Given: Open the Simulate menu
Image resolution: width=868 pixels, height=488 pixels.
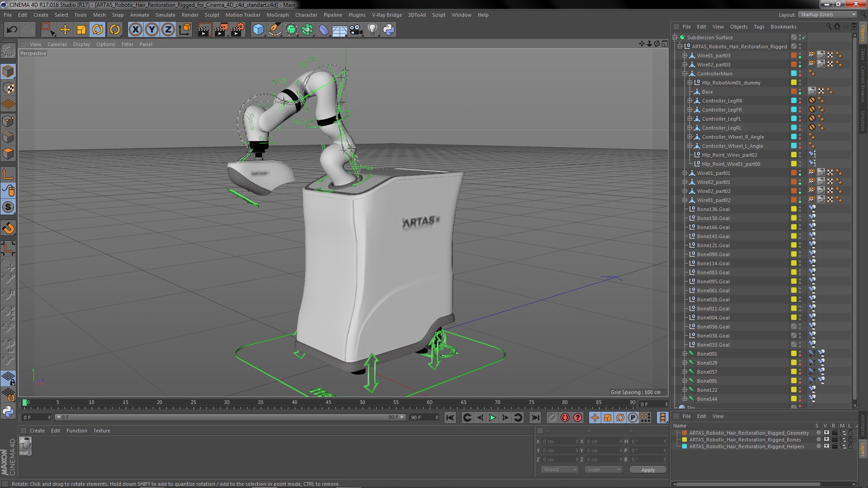Looking at the screenshot, I should point(165,15).
